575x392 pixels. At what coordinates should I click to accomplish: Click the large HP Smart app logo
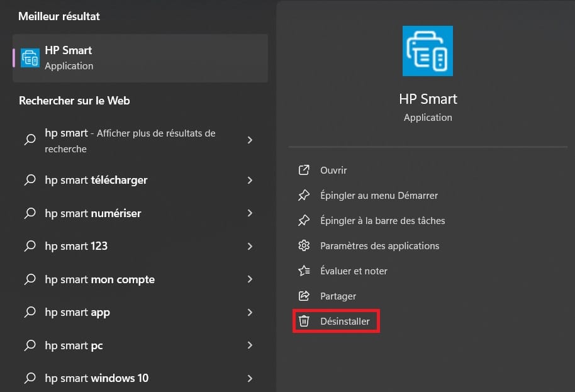(428, 51)
